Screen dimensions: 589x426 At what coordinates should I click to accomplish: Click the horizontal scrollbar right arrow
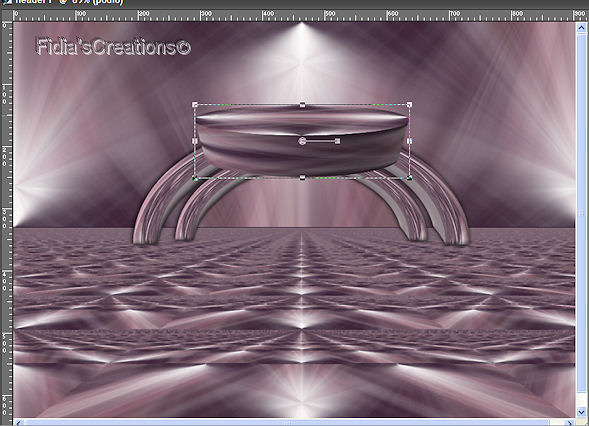click(570, 423)
